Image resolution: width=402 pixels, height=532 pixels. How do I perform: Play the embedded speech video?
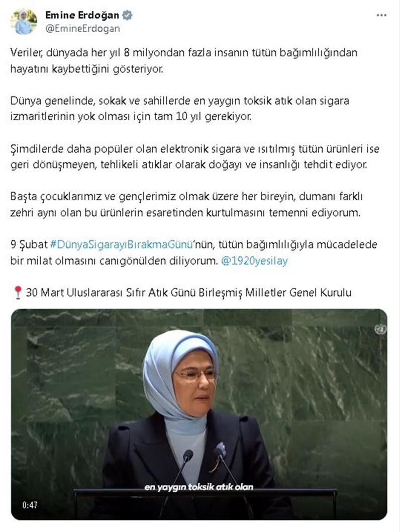click(x=199, y=414)
